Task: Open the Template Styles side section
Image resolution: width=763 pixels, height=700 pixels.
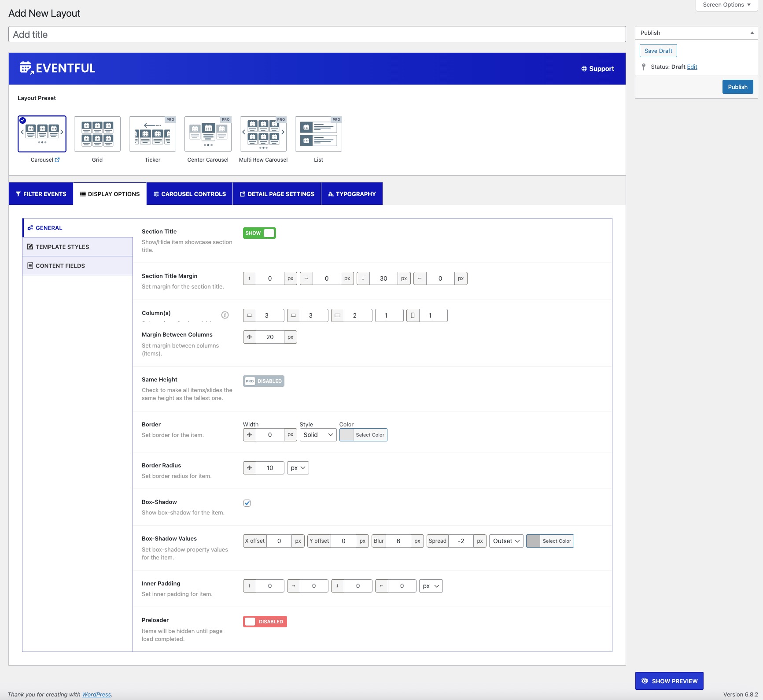Action: 77,247
